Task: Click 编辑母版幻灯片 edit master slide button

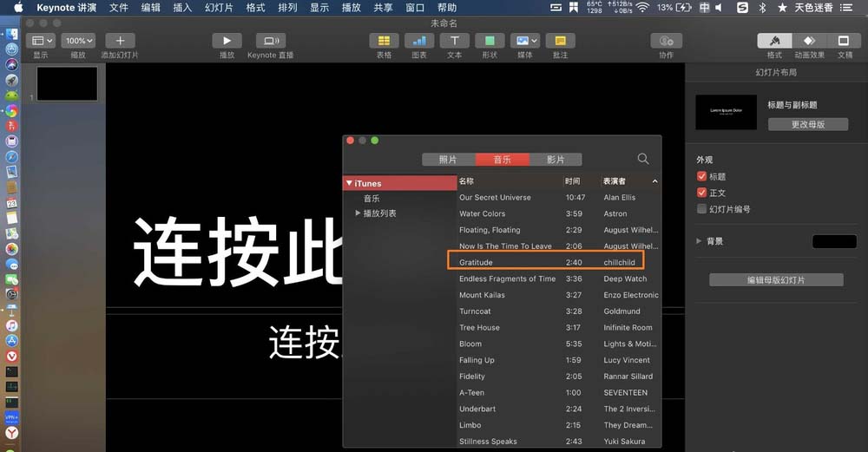Action: 776,280
